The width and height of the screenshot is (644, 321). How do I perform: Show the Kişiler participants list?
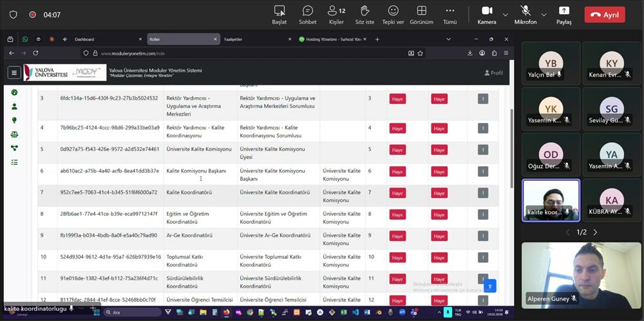click(x=336, y=14)
